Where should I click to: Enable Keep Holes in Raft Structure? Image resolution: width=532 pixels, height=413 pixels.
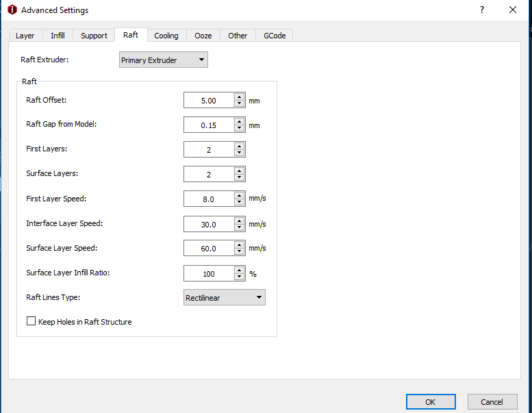(x=31, y=321)
